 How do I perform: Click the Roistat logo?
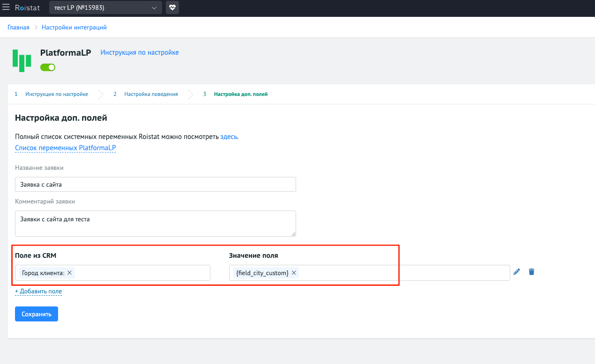[x=27, y=7]
